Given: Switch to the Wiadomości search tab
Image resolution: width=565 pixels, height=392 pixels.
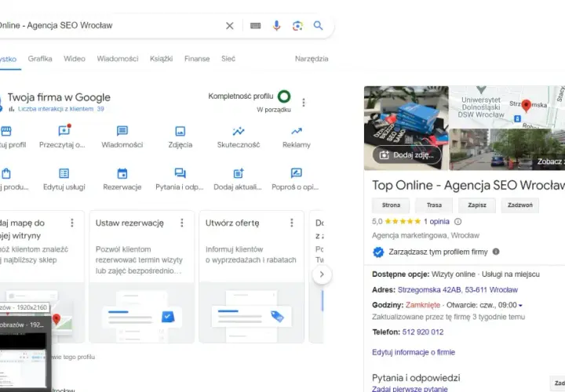Looking at the screenshot, I should 118,59.
